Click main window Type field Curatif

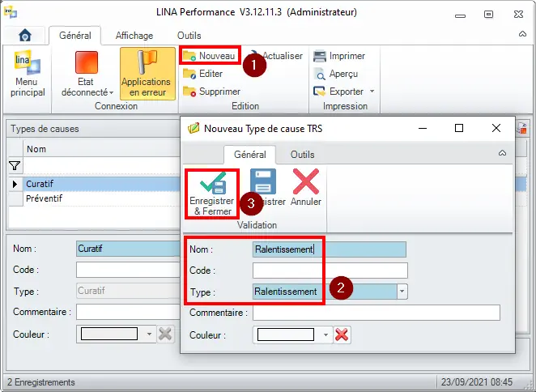tap(128, 291)
